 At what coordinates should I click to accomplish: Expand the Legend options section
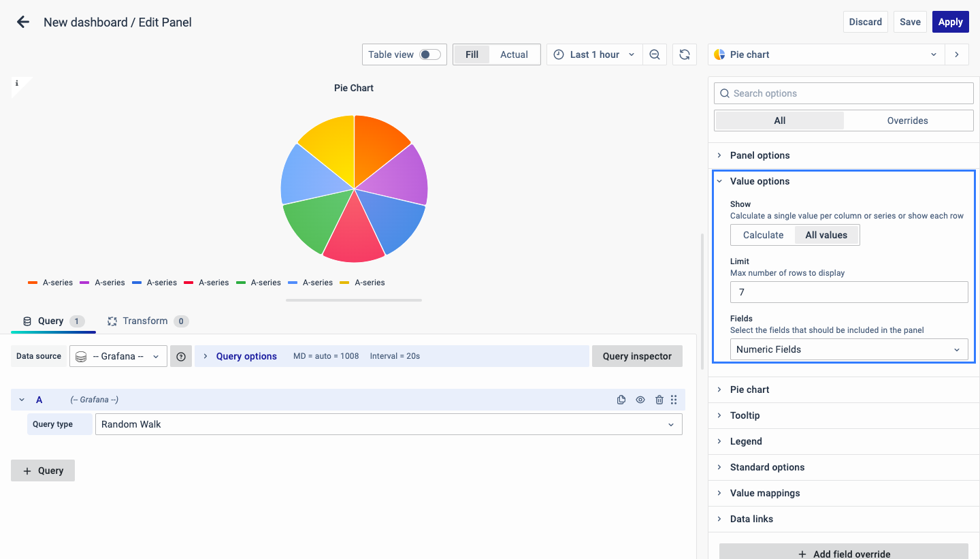746,441
